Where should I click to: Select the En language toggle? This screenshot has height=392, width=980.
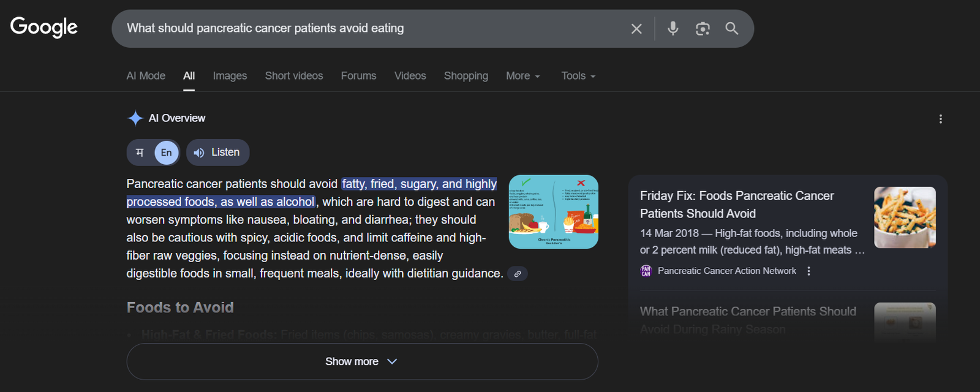click(167, 152)
